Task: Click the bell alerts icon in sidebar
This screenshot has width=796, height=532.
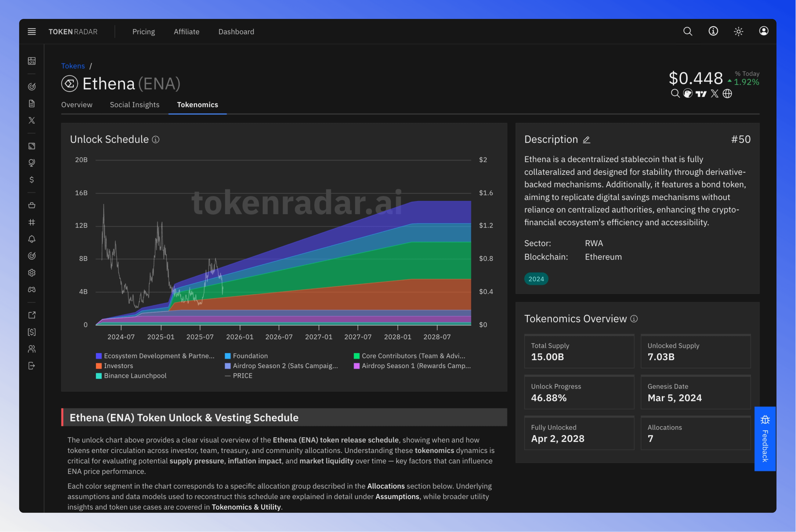Action: click(32, 239)
